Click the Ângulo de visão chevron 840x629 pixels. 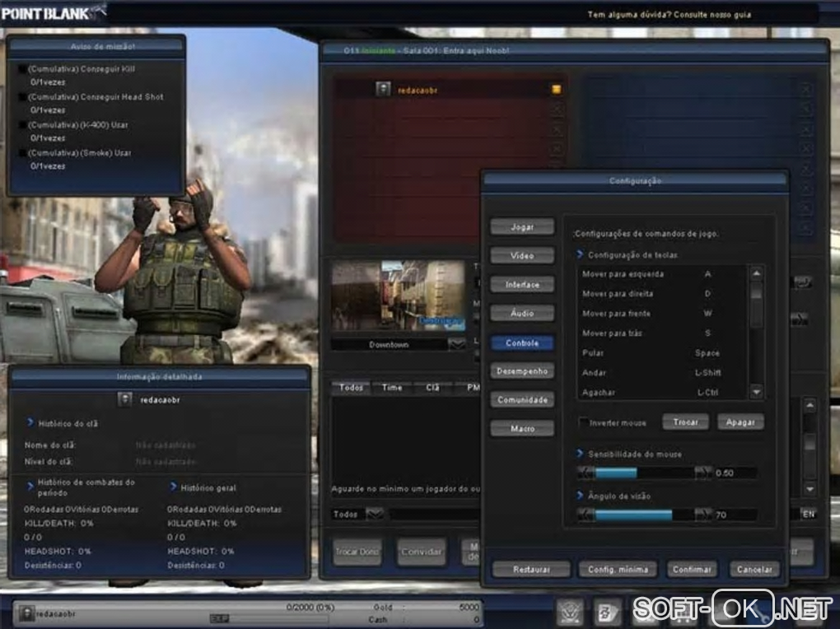(x=580, y=496)
